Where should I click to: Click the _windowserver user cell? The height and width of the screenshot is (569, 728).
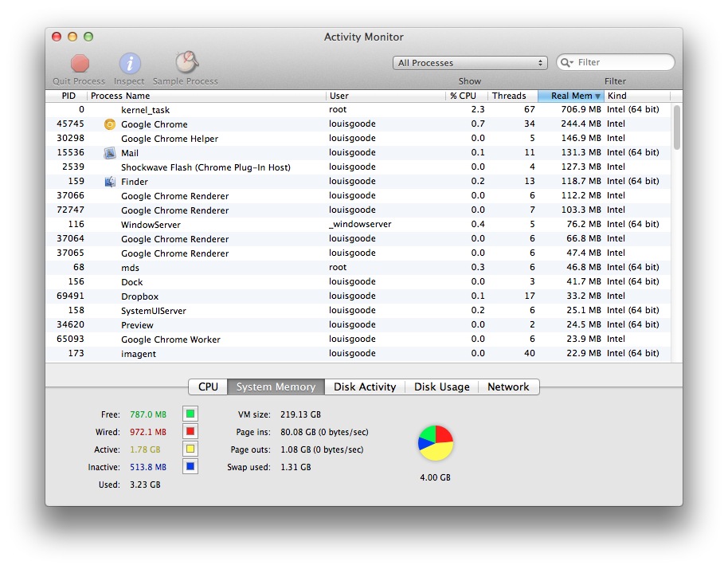[x=360, y=225]
